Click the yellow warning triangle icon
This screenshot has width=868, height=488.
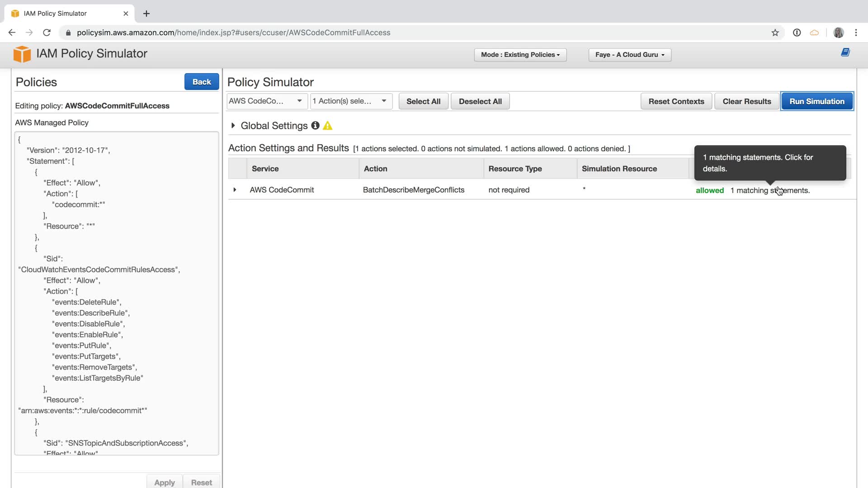pyautogui.click(x=328, y=126)
